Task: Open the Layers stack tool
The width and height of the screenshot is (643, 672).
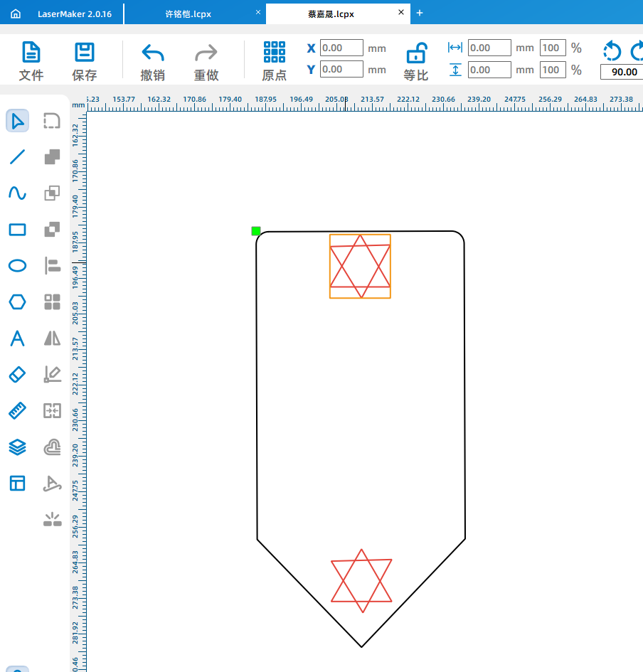Action: click(17, 447)
